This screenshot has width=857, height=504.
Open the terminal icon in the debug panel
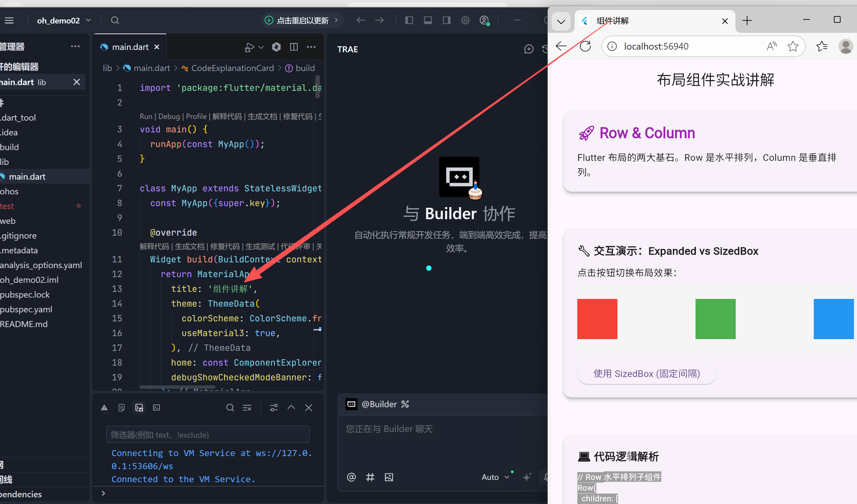[x=156, y=407]
